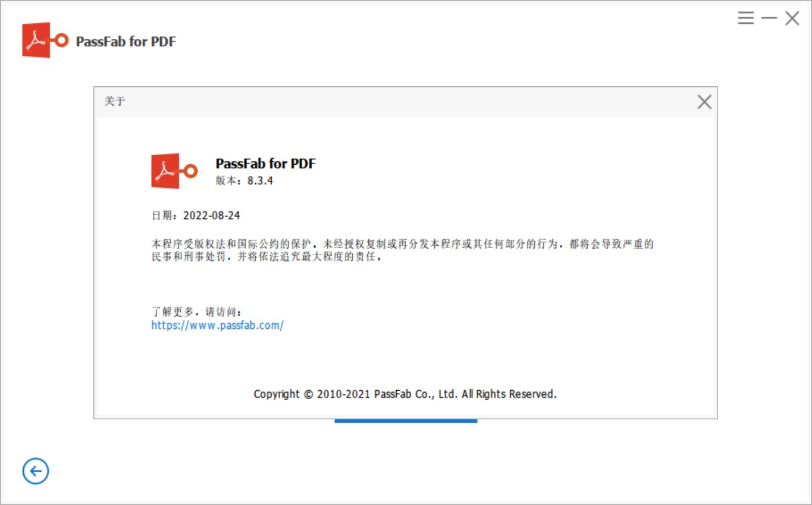Click the date text 日期：2022-08-24
The height and width of the screenshot is (505, 812).
(196, 215)
